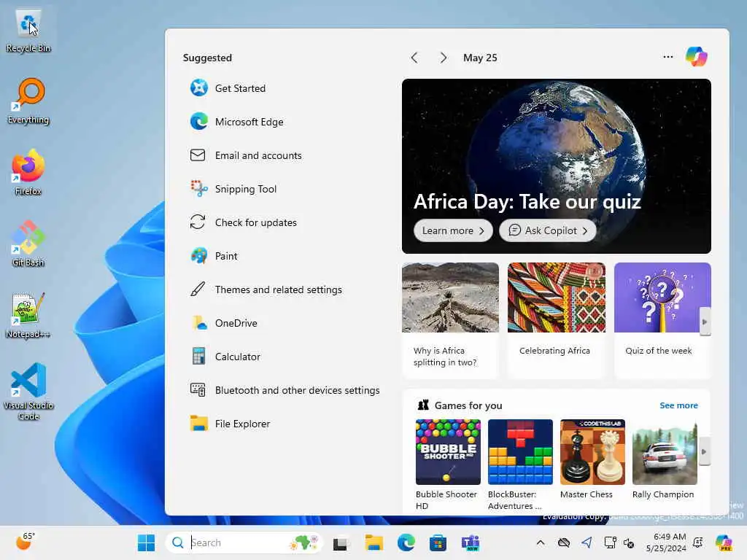Show more games with the arrow

click(705, 451)
